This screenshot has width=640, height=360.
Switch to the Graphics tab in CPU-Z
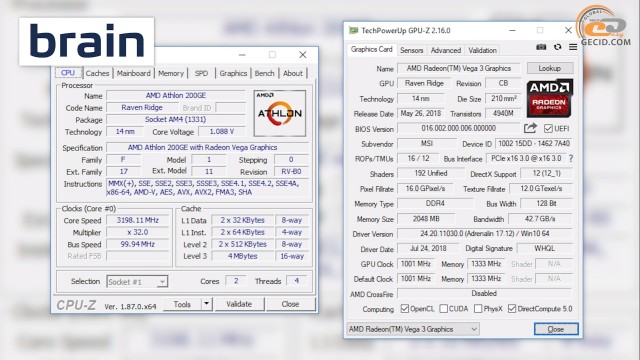pos(233,73)
